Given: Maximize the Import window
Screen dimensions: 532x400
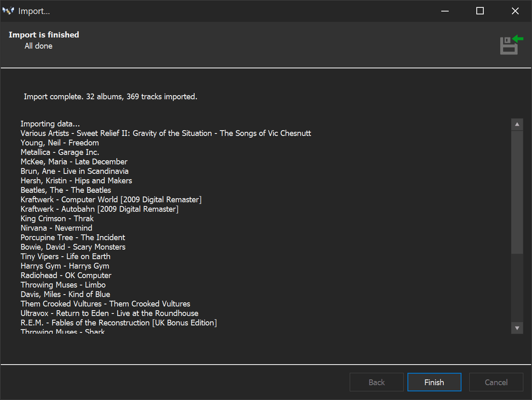Looking at the screenshot, I should (480, 11).
